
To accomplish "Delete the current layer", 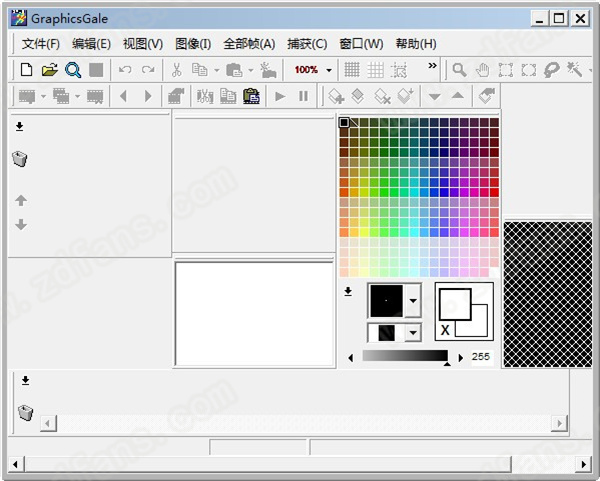I will (x=382, y=96).
